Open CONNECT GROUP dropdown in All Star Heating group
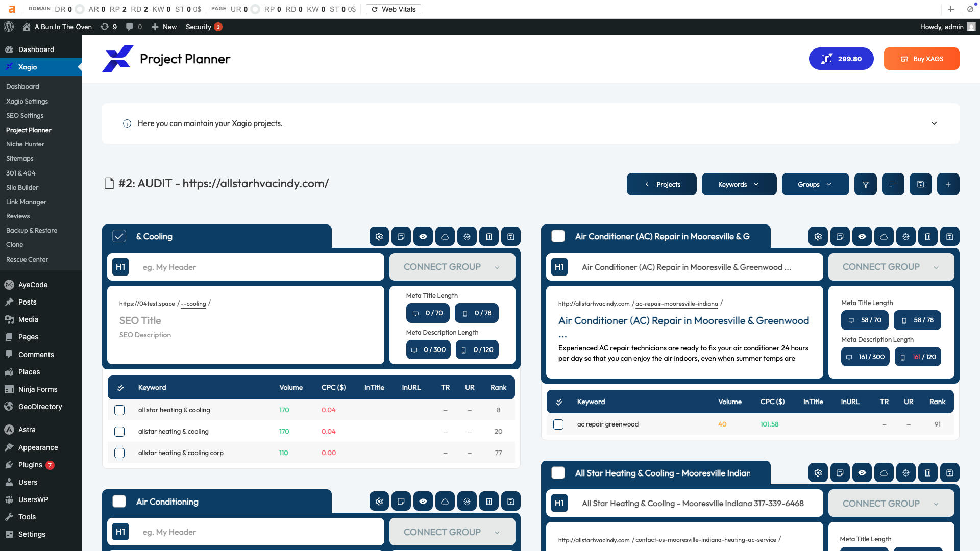Image resolution: width=980 pixels, height=551 pixels. [891, 504]
